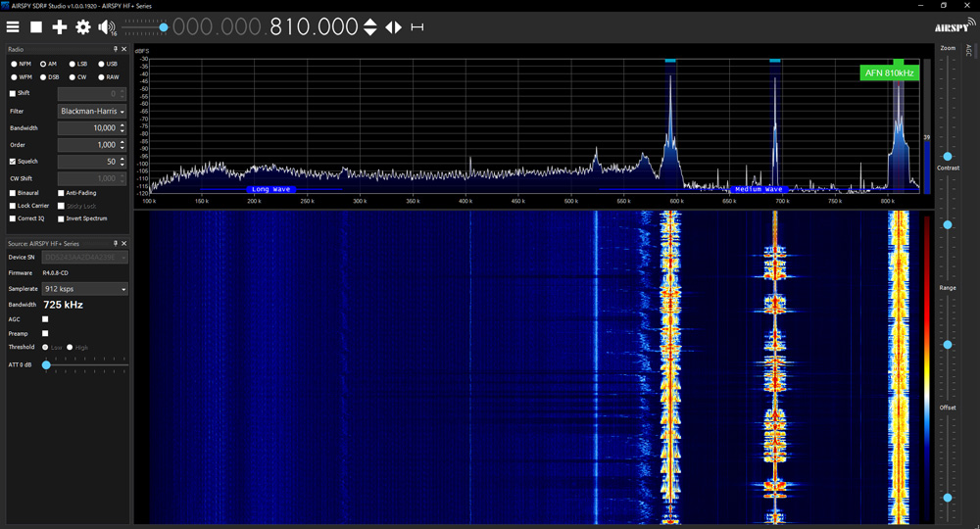
Task: Close the Radio panel
Action: pos(123,49)
